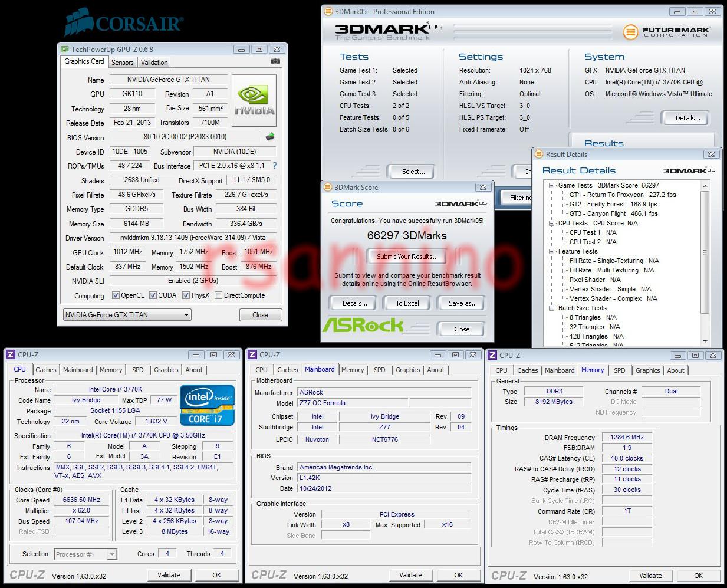Viewport: 727px width, 588px height.
Task: Minimize the GPU-Z window
Action: point(241,50)
